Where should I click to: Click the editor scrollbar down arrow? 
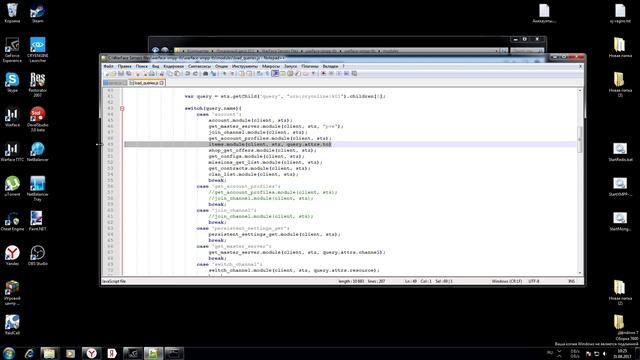[x=580, y=273]
